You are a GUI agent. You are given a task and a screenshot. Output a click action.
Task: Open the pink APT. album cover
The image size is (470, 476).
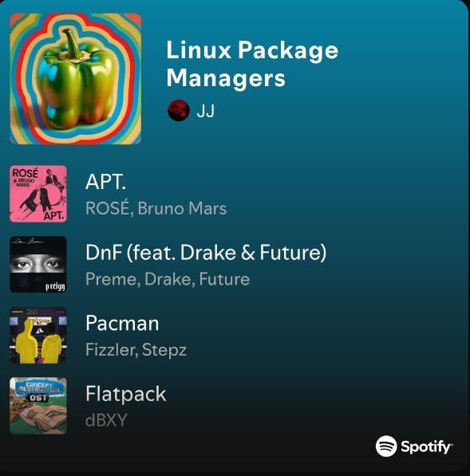(38, 194)
